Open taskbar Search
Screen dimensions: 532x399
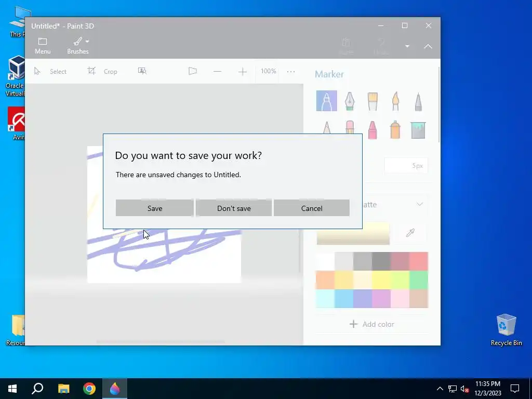[37, 389]
